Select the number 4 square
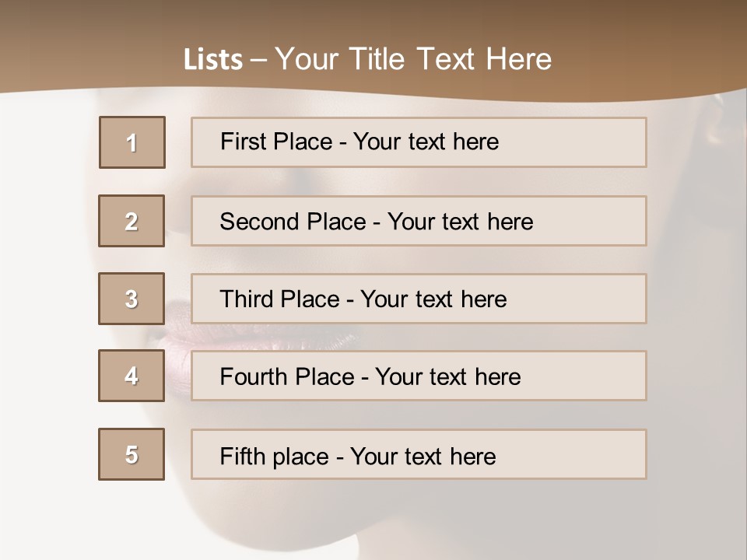Image resolution: width=747 pixels, height=560 pixels. (132, 376)
